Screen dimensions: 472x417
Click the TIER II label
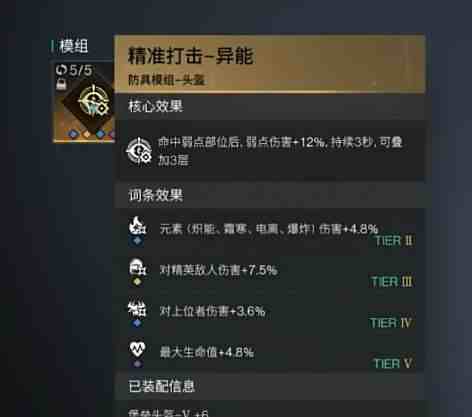pos(394,241)
